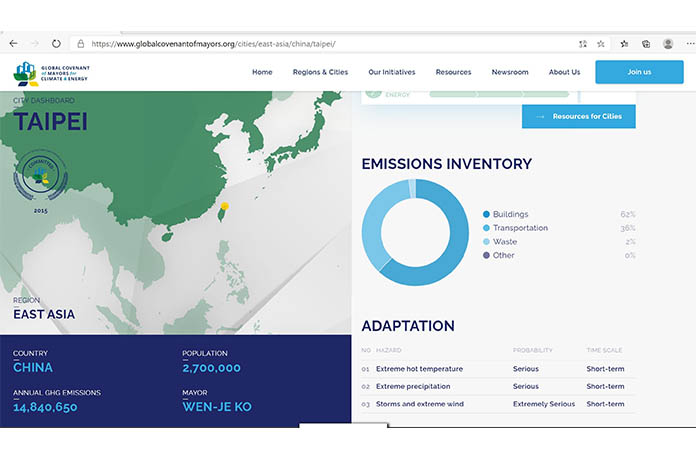Open the Regions & Cities menu
696x464 pixels.
click(320, 72)
